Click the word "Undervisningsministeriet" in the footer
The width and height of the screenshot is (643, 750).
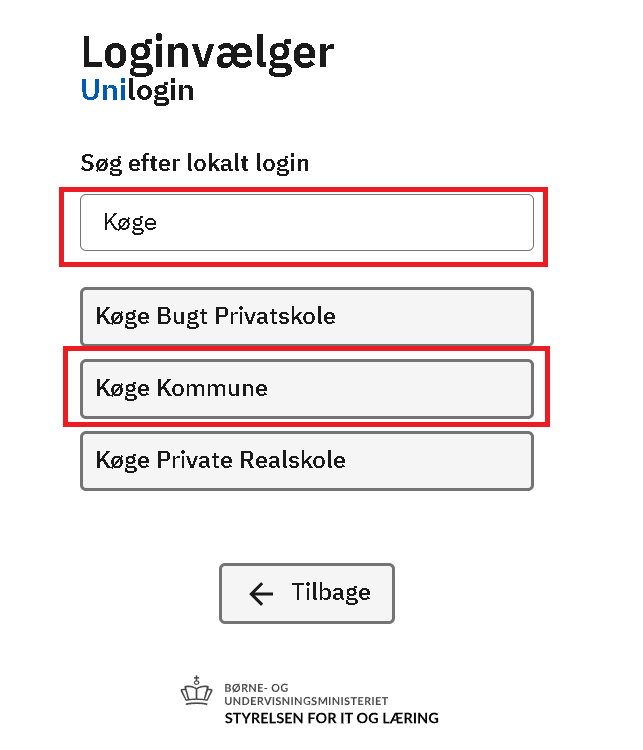point(306,701)
